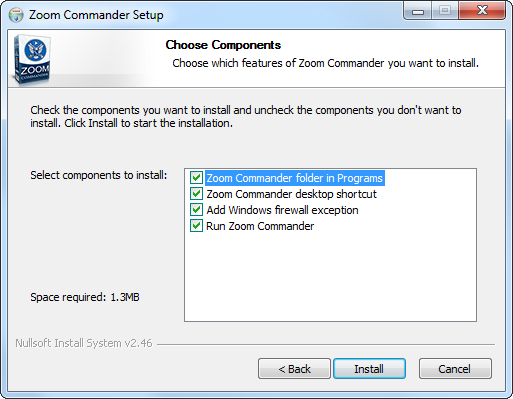
Task: Disable the Windows firewall exception checkbox
Action: (196, 210)
